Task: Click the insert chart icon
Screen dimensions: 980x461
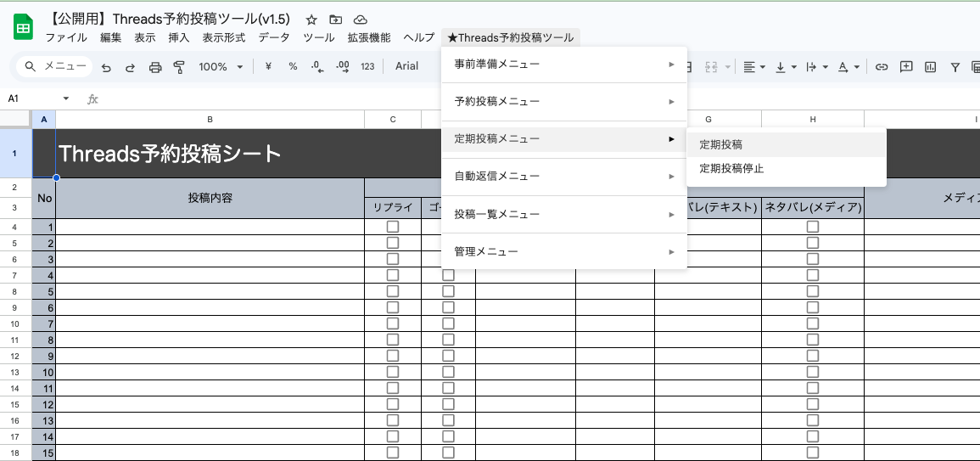Action: click(x=931, y=67)
